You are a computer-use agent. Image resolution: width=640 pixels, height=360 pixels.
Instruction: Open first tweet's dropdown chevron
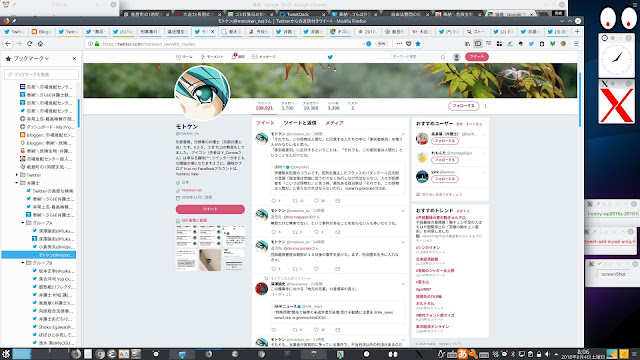pyautogui.click(x=403, y=134)
